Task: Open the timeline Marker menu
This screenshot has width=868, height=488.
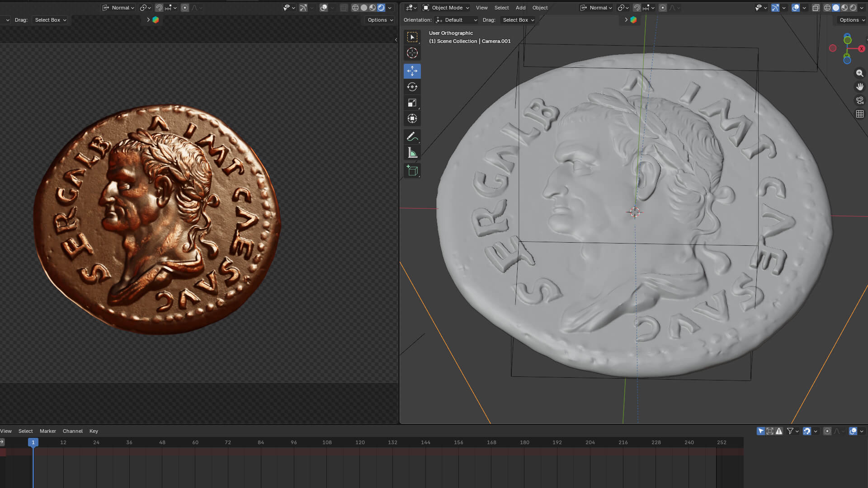Action: click(x=47, y=431)
